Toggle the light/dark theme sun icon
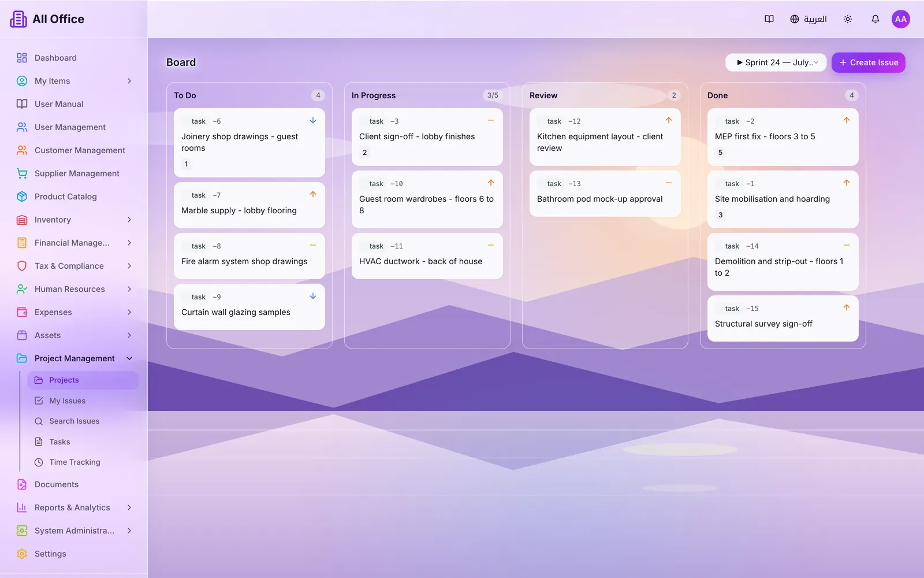The width and height of the screenshot is (924, 578). point(848,19)
